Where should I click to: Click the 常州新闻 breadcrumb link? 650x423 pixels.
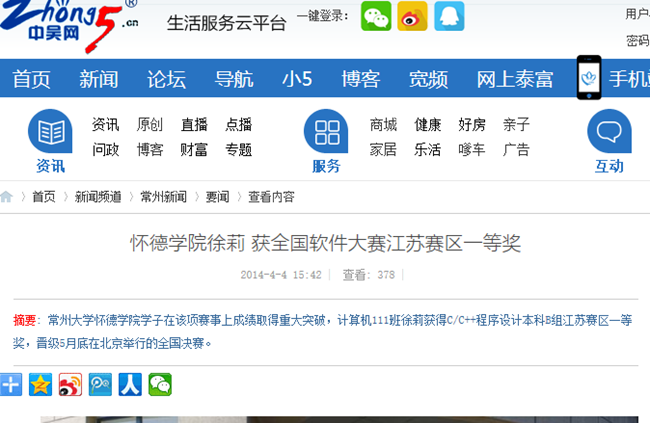[x=163, y=197]
